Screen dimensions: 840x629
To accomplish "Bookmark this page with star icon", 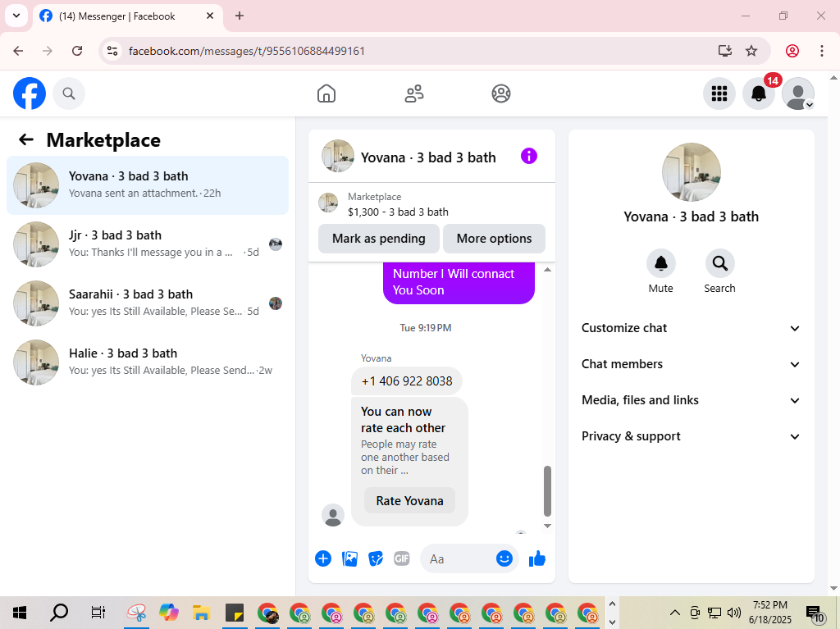I will [751, 51].
